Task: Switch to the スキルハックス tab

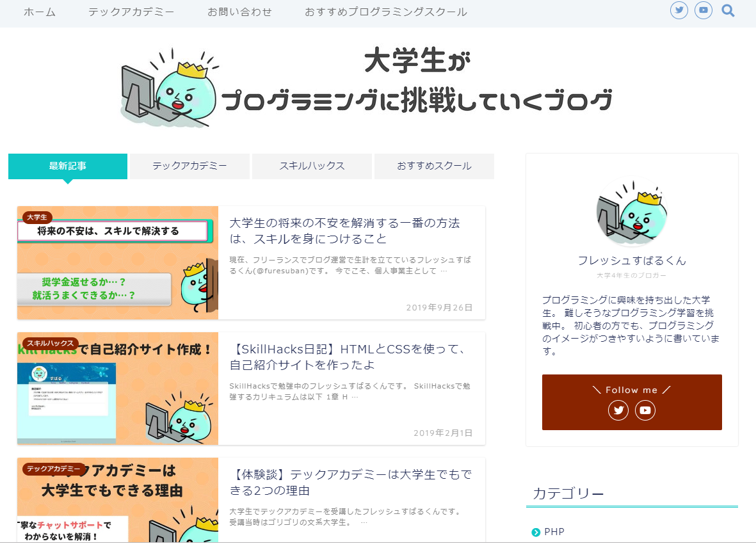Action: [x=312, y=166]
